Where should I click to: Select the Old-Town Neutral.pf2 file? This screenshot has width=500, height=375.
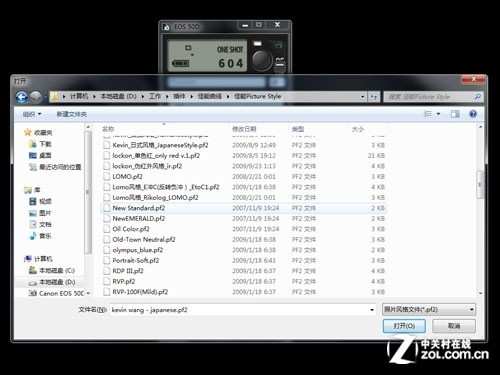point(144,239)
